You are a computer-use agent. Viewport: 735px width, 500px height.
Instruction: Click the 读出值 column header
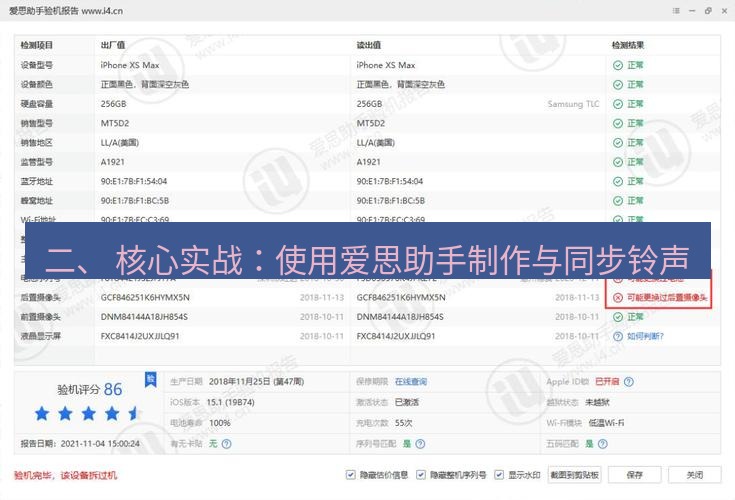[369, 45]
